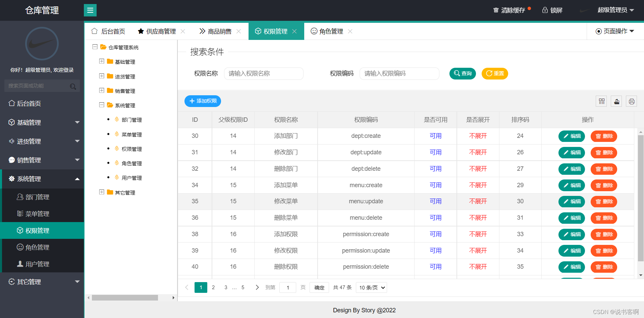Expand the 进货管理 tree node
Image resolution: width=644 pixels, height=318 pixels.
pos(102,76)
